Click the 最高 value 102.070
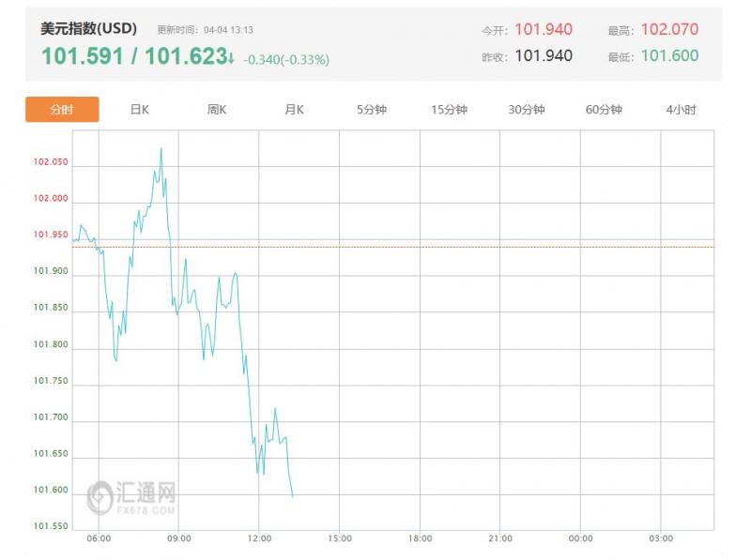751x560 pixels. [x=669, y=30]
